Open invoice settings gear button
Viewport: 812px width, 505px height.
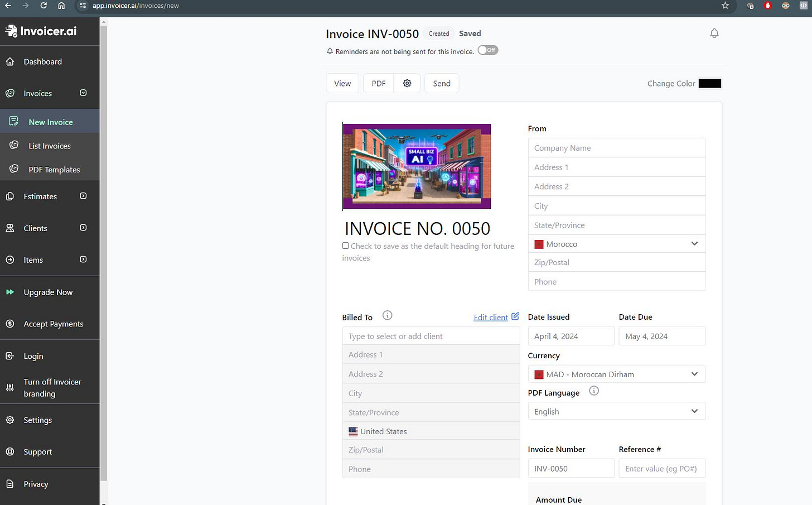(x=407, y=83)
